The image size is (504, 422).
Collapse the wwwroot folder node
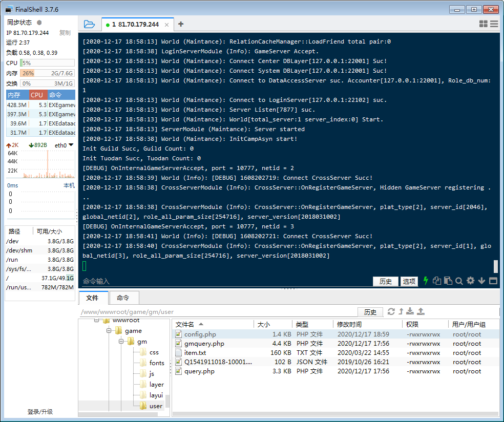[96, 320]
